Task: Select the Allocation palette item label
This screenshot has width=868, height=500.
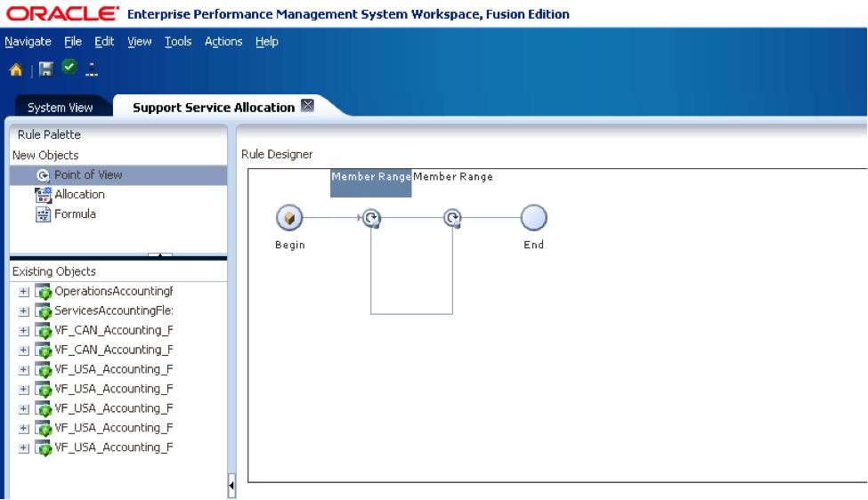Action: click(80, 195)
